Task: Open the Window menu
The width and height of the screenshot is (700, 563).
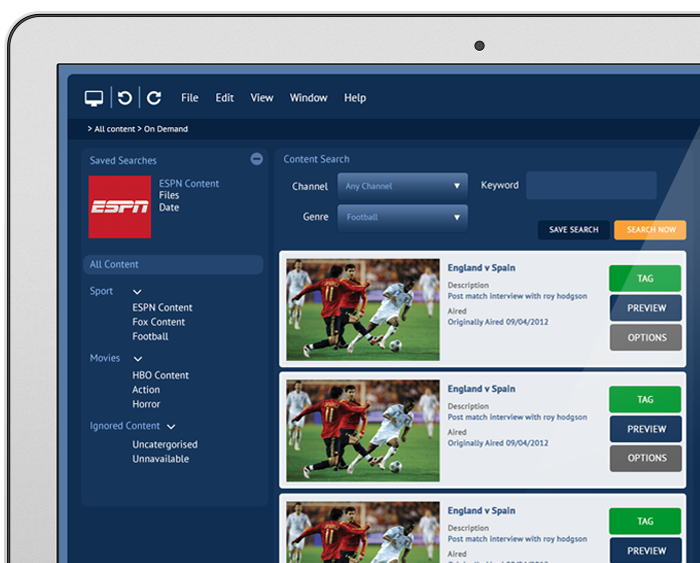Action: [x=308, y=98]
